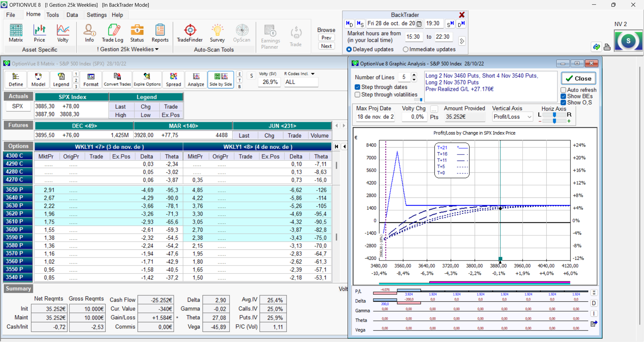Open the Volty chart tool
Viewport: 644px width, 342px height.
pyautogui.click(x=63, y=33)
